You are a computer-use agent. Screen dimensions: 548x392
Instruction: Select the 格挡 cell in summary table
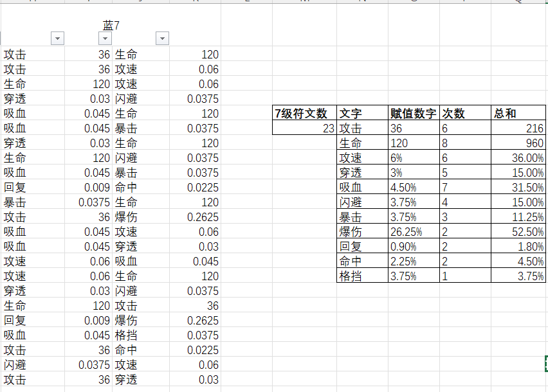362,276
